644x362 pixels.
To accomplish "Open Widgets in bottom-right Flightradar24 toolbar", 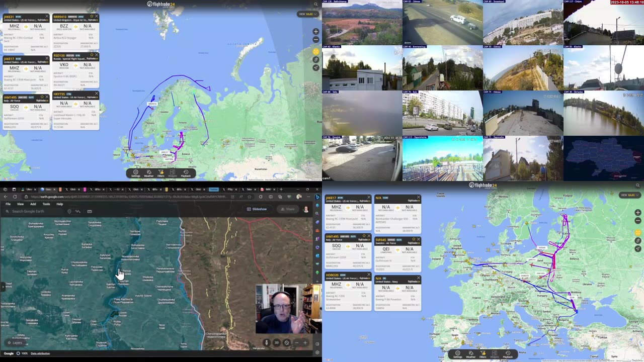I will tap(495, 354).
